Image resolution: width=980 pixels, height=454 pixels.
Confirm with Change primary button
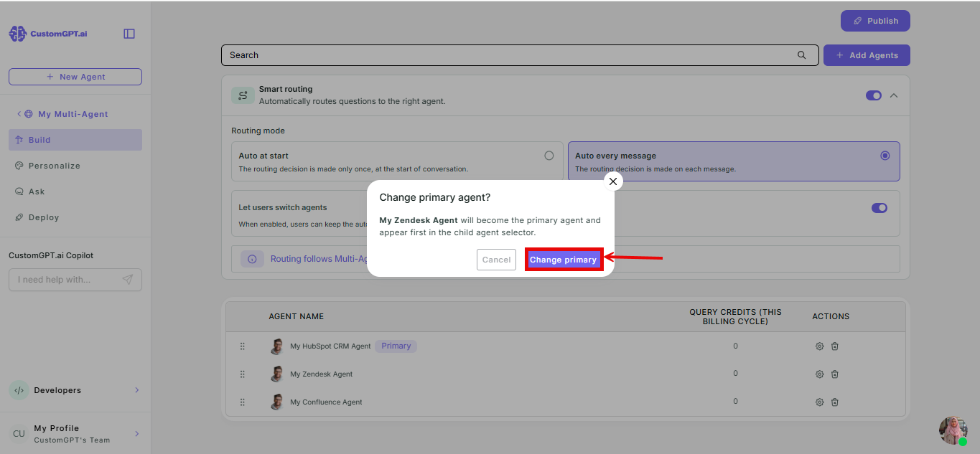click(564, 260)
